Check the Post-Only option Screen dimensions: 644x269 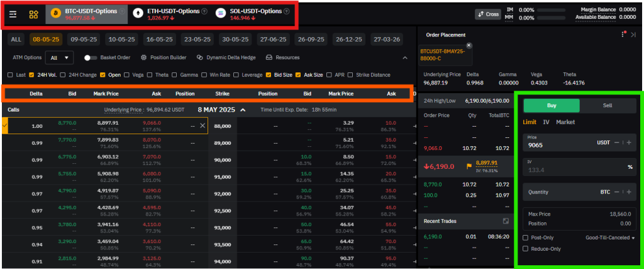pyautogui.click(x=525, y=238)
